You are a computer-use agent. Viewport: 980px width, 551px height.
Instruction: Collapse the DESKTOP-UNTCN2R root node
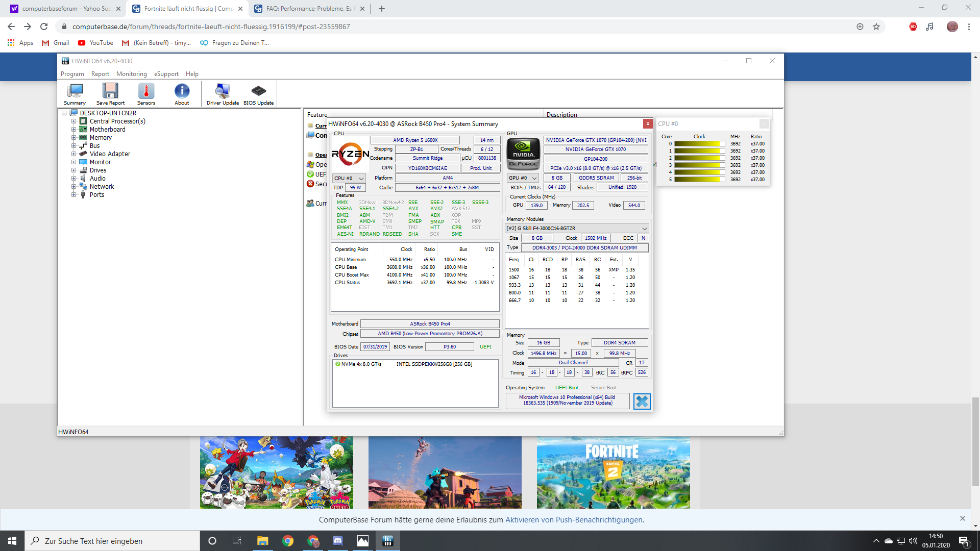pyautogui.click(x=64, y=113)
